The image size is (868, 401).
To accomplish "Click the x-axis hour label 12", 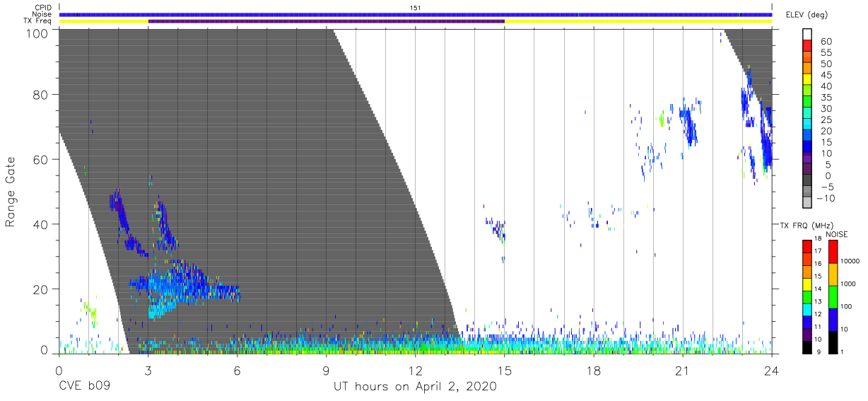I will (x=416, y=370).
